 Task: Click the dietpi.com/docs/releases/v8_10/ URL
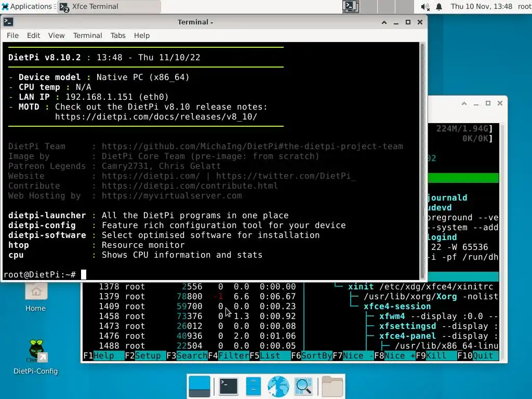[x=156, y=117]
